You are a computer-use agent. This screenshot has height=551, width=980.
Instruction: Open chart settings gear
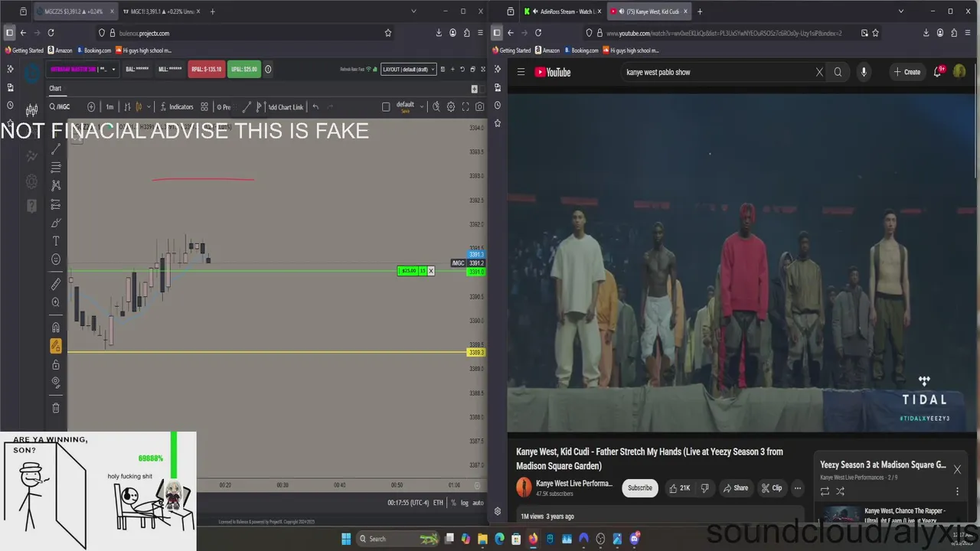coord(451,107)
